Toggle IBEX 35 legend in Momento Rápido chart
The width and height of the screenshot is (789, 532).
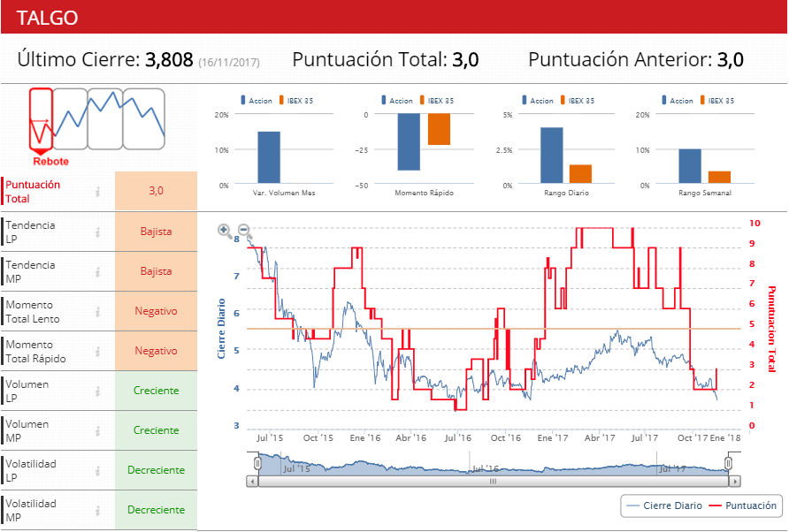(437, 101)
